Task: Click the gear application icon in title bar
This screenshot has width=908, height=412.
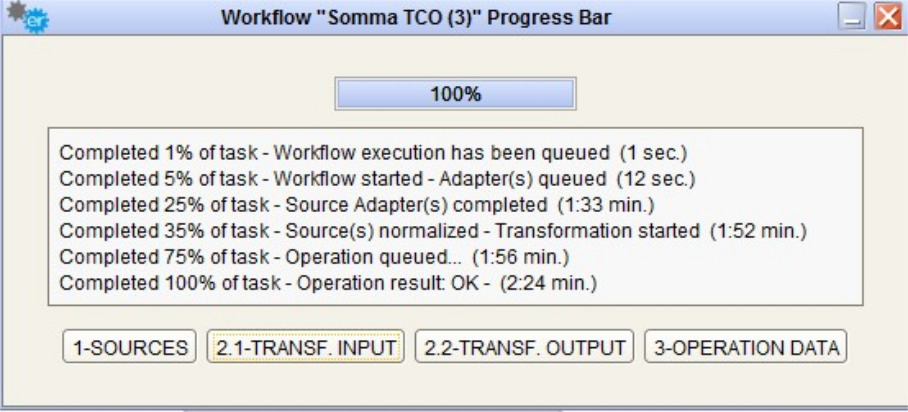Action: [28, 17]
